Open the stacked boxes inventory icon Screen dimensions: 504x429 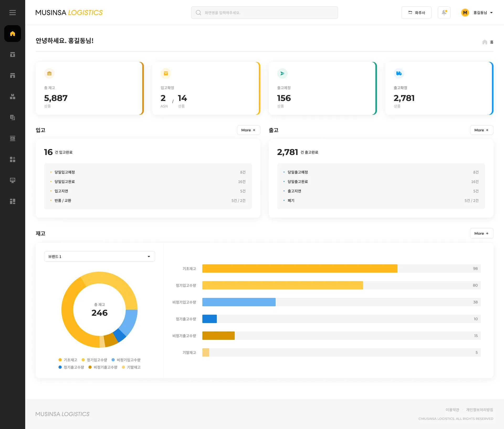tap(12, 96)
